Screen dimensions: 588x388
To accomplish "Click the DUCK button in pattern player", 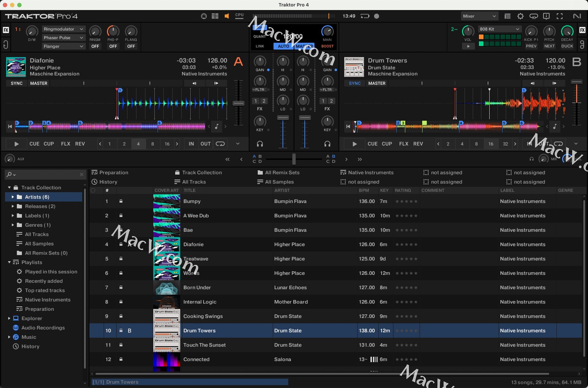I will 567,46.
